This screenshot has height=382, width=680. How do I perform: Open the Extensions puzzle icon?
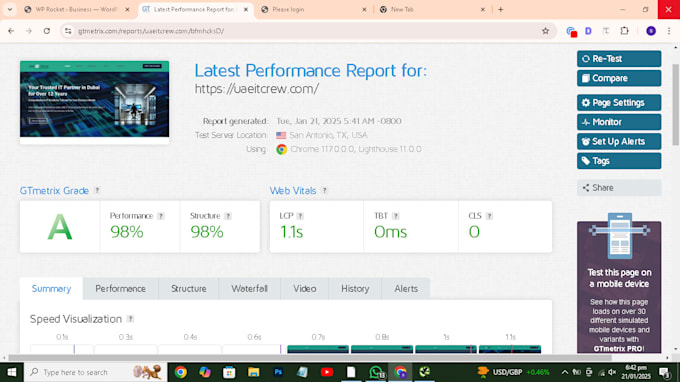pyautogui.click(x=624, y=31)
